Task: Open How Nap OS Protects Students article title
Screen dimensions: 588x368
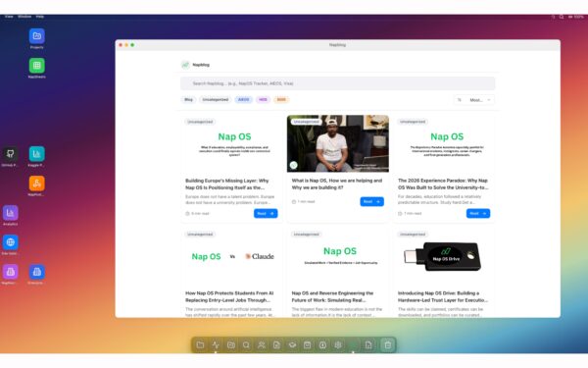Action: click(x=229, y=296)
